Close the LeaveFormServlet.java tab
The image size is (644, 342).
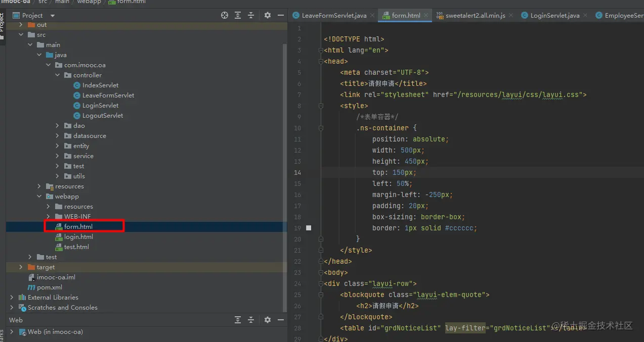(x=372, y=16)
